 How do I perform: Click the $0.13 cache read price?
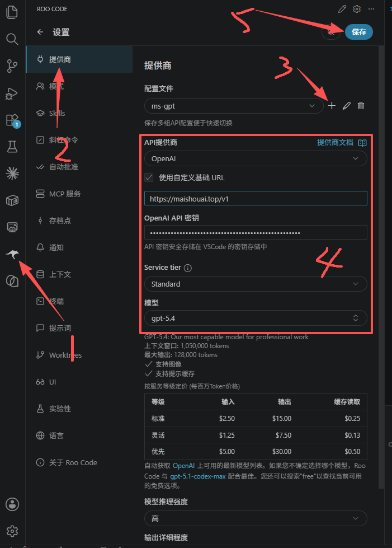352,435
